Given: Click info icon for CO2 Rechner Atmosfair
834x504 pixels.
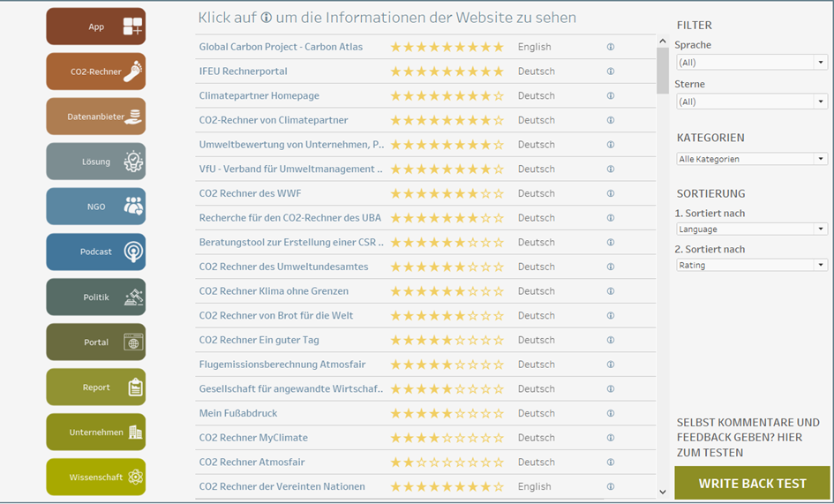Looking at the screenshot, I should pyautogui.click(x=611, y=462).
